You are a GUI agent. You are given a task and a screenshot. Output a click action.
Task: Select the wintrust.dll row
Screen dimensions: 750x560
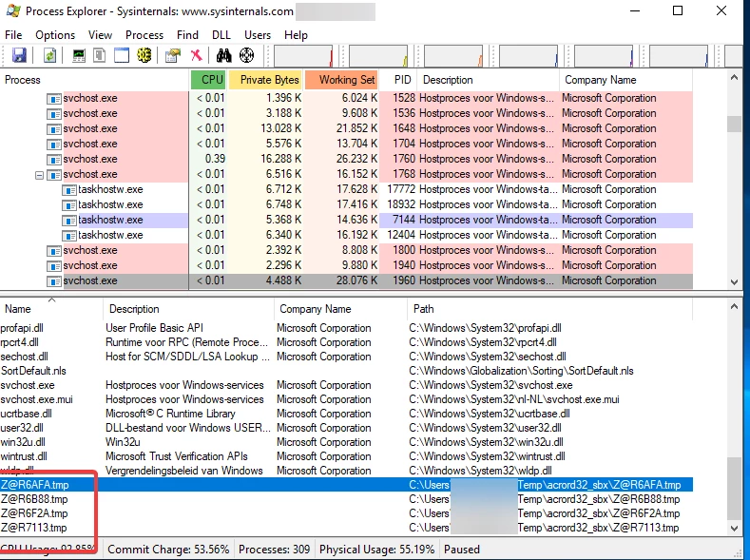[x=346, y=456]
